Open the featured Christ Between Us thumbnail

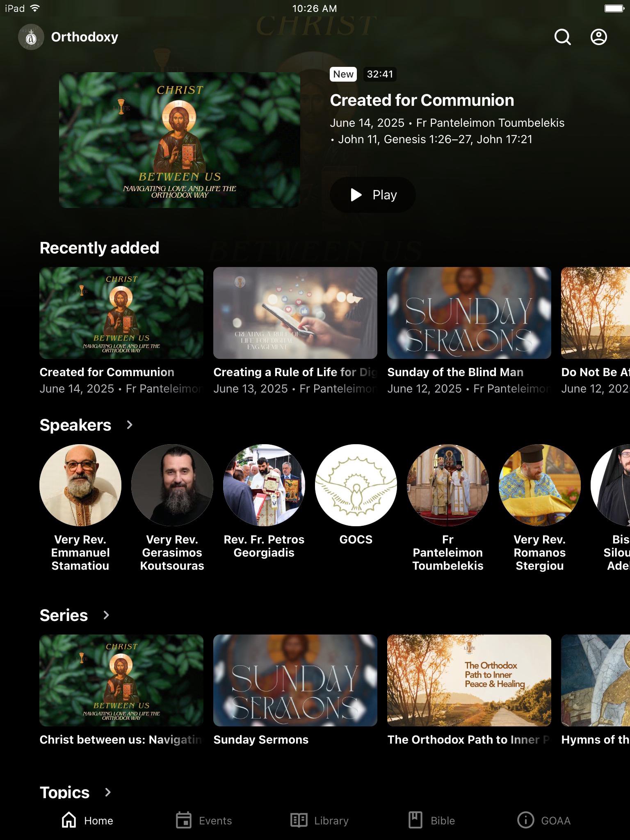tap(180, 140)
